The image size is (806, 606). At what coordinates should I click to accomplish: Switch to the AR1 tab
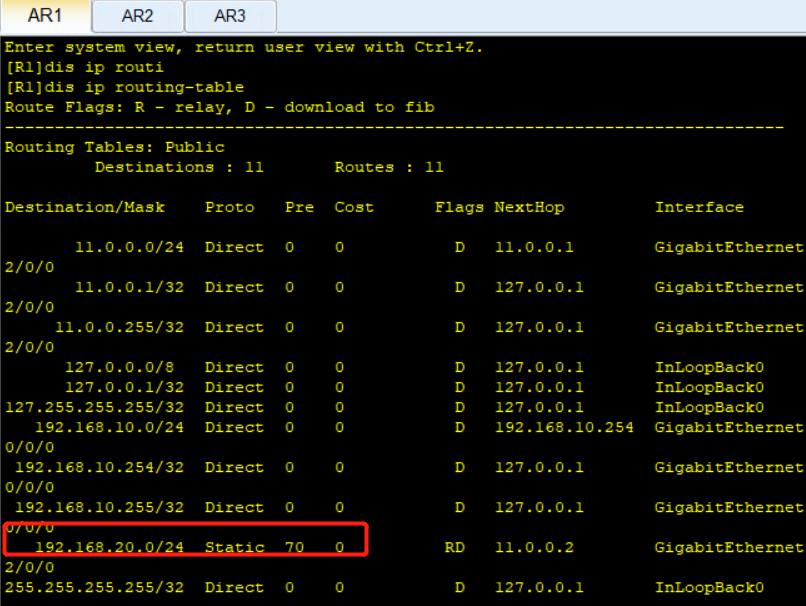(x=45, y=16)
